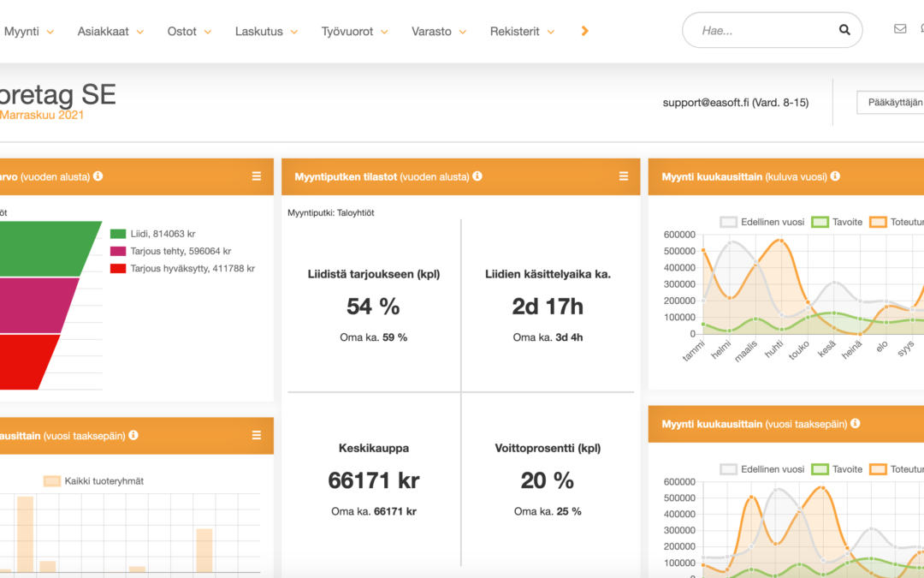Expand Laskutus dropdown chevron

294,32
